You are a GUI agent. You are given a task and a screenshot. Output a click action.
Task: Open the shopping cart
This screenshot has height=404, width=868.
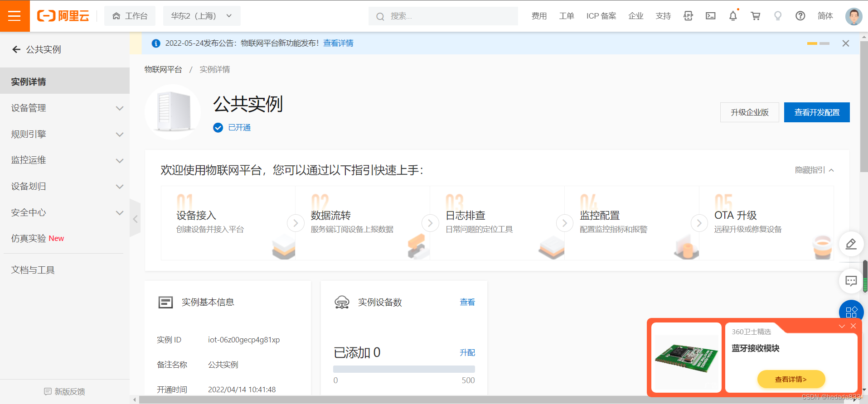click(756, 16)
